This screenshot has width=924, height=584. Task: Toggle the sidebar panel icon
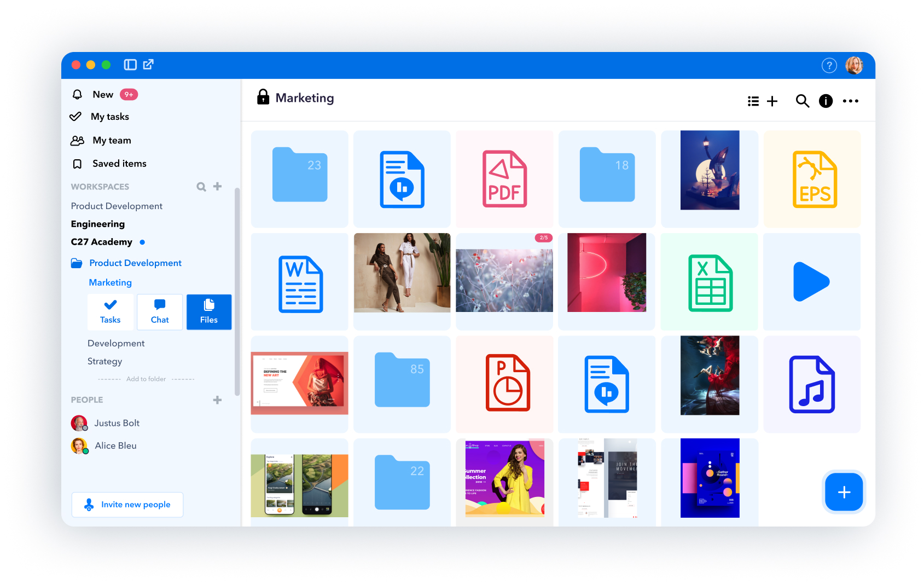pos(130,65)
